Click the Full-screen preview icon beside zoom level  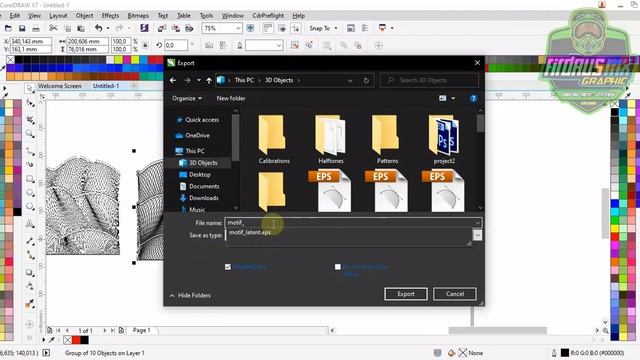[250, 28]
